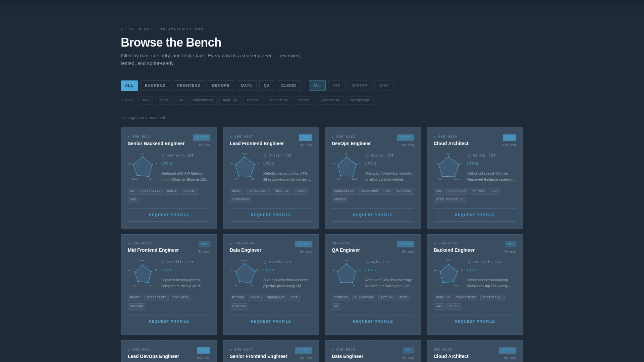Click the skill radar chart of Senior Backend Engineer
644x362 pixels.
point(143,167)
